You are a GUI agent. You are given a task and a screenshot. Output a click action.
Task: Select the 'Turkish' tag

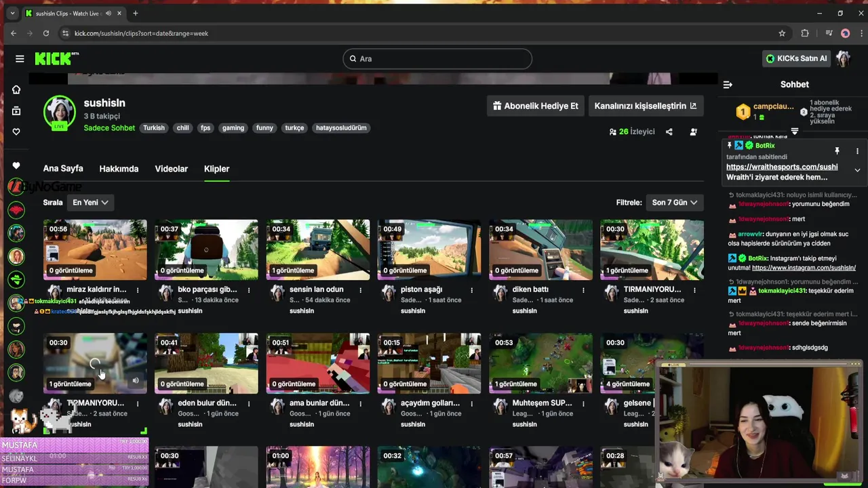click(154, 128)
